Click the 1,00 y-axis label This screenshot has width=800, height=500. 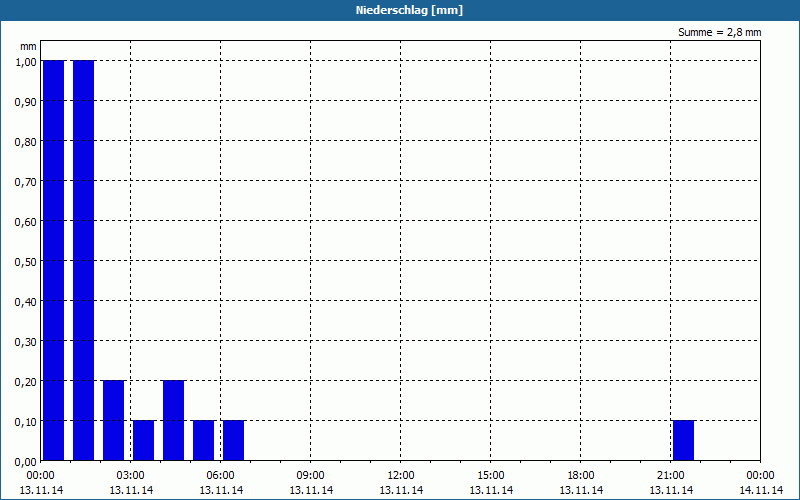pos(26,61)
